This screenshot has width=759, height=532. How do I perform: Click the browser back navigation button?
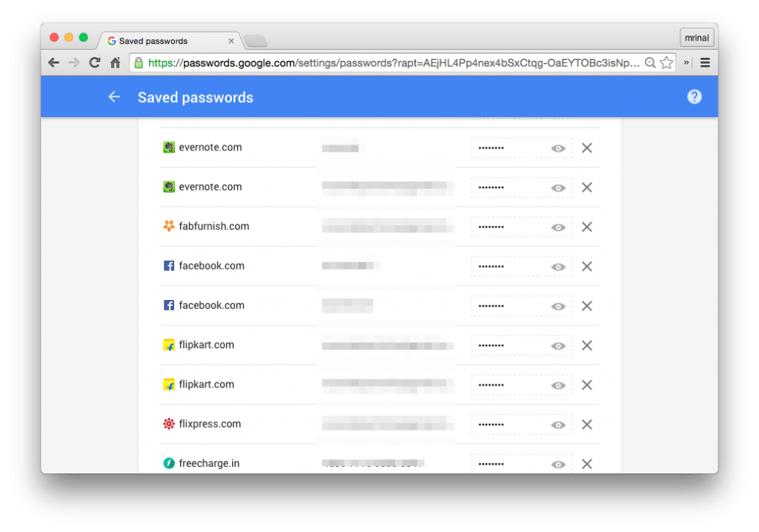[x=53, y=62]
